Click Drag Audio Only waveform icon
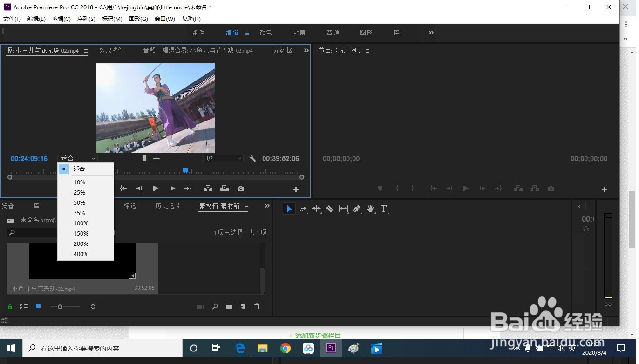The height and width of the screenshot is (364, 639). [x=156, y=159]
